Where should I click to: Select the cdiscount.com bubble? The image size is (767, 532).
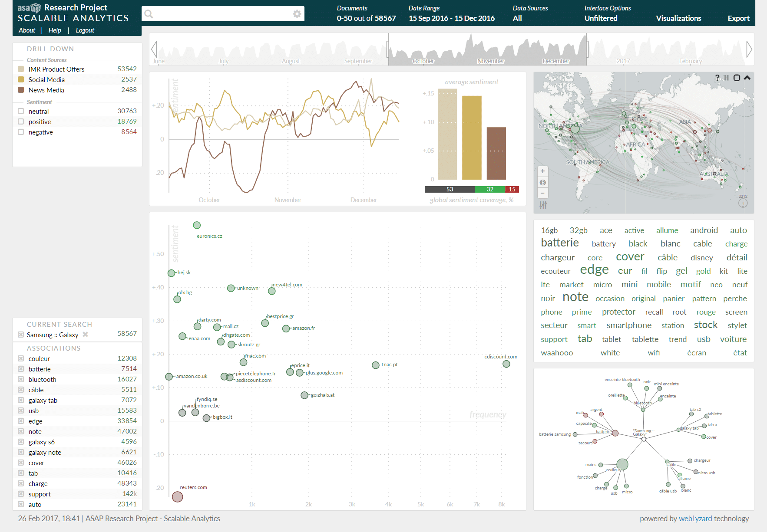[506, 364]
